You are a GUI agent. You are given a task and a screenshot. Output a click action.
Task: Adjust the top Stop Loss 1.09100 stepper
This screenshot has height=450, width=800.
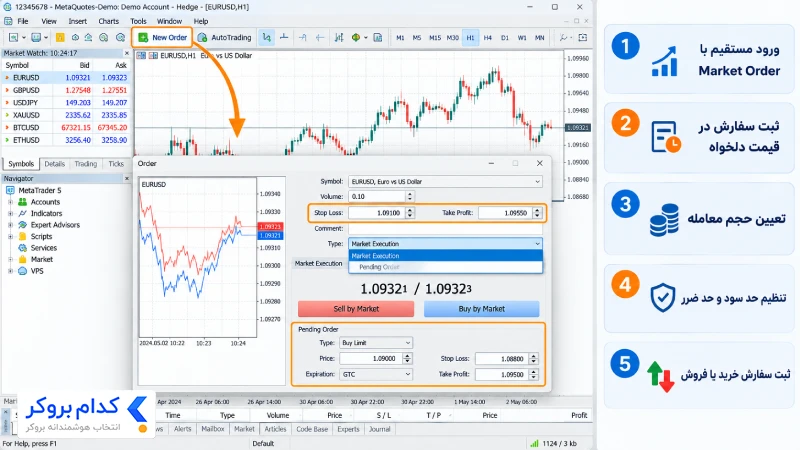click(x=410, y=213)
